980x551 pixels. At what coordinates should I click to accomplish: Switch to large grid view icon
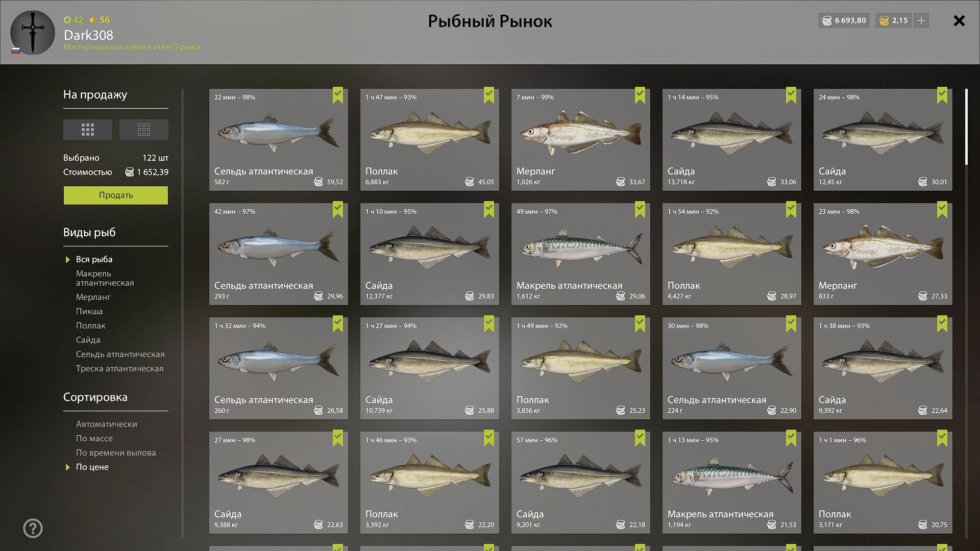click(x=88, y=130)
